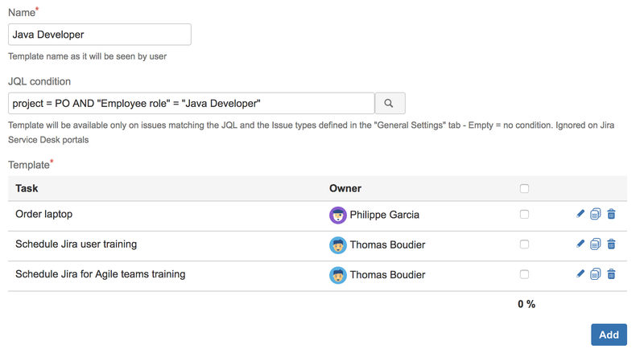Click inside the JQL condition field
This screenshot has width=644, height=353.
[x=191, y=104]
